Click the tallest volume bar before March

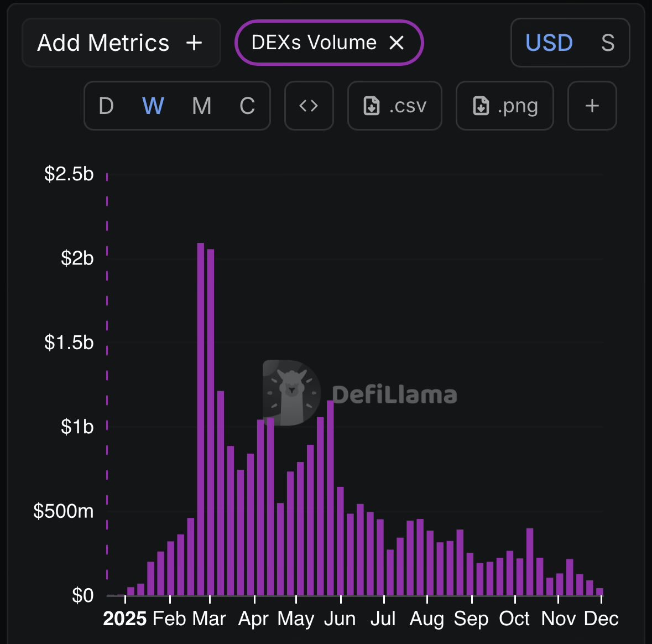click(x=201, y=419)
